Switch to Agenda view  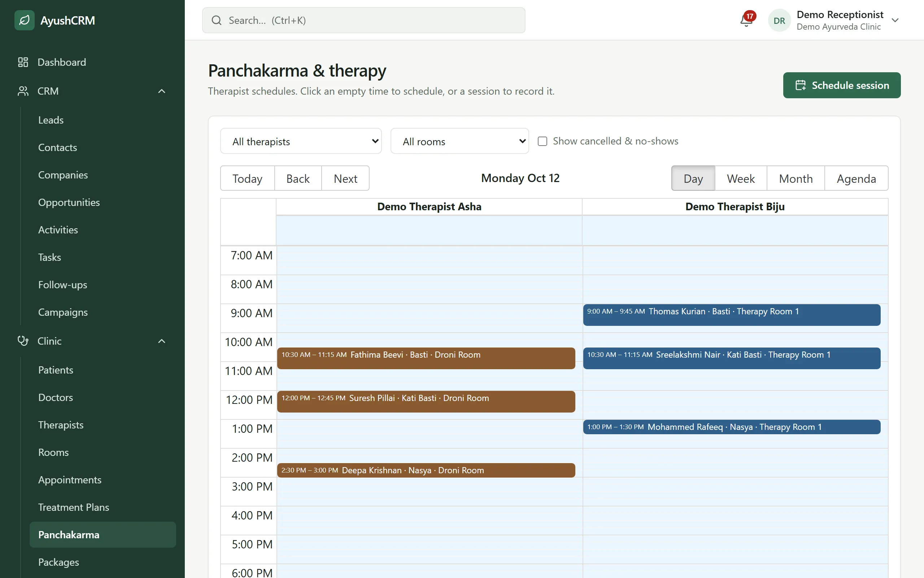tap(857, 178)
